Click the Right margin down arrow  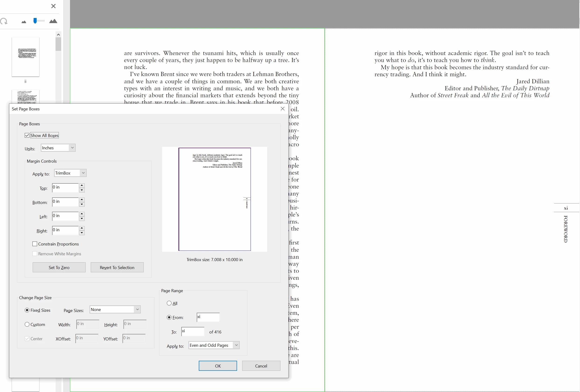[x=82, y=233]
